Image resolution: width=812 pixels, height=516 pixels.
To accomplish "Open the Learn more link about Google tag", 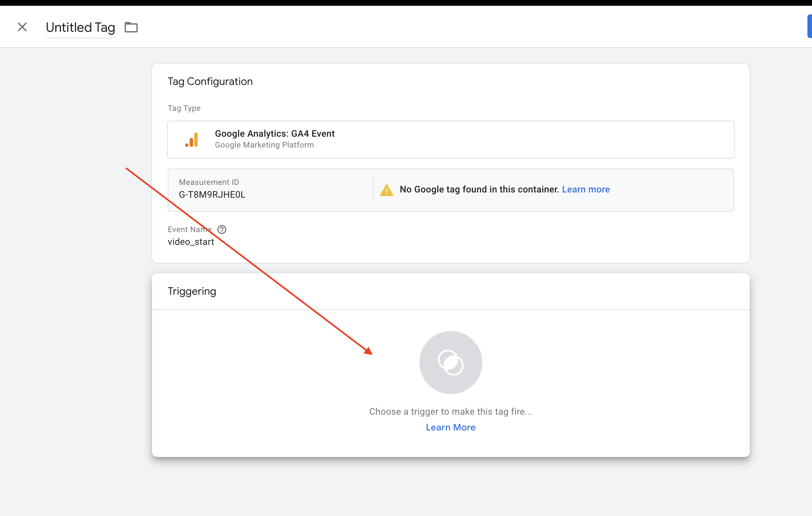I will pos(586,189).
